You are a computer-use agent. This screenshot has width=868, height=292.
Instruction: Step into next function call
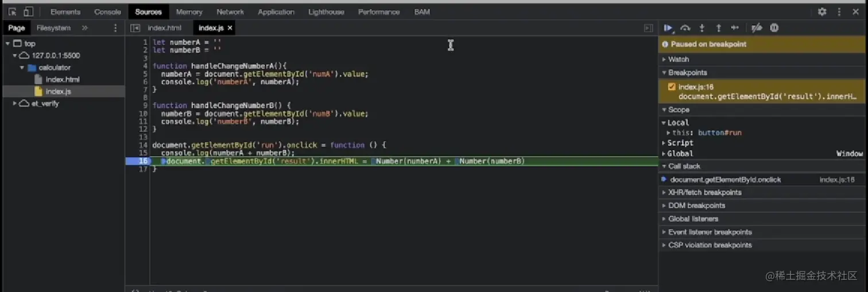tap(702, 28)
